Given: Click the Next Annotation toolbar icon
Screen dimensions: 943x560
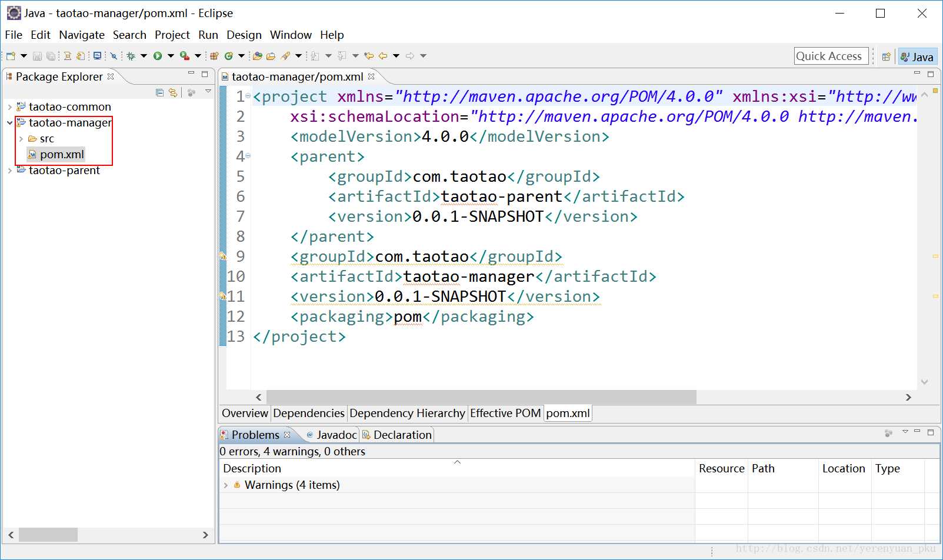Looking at the screenshot, I should coord(315,56).
